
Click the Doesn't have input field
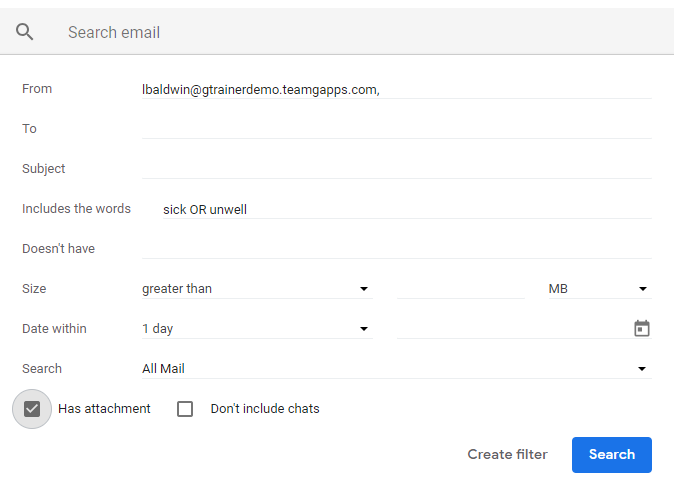pos(397,249)
